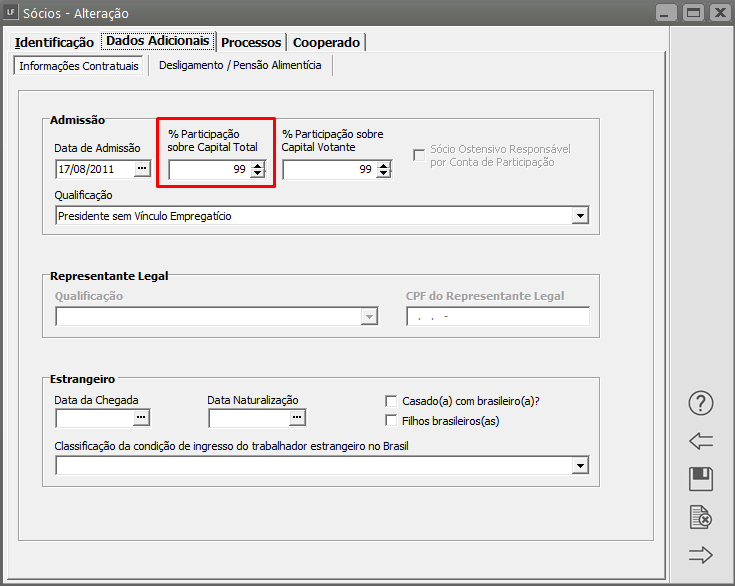Viewport: 735px width, 586px height.
Task: Open the Data de Admissão date picker
Action: click(x=142, y=169)
